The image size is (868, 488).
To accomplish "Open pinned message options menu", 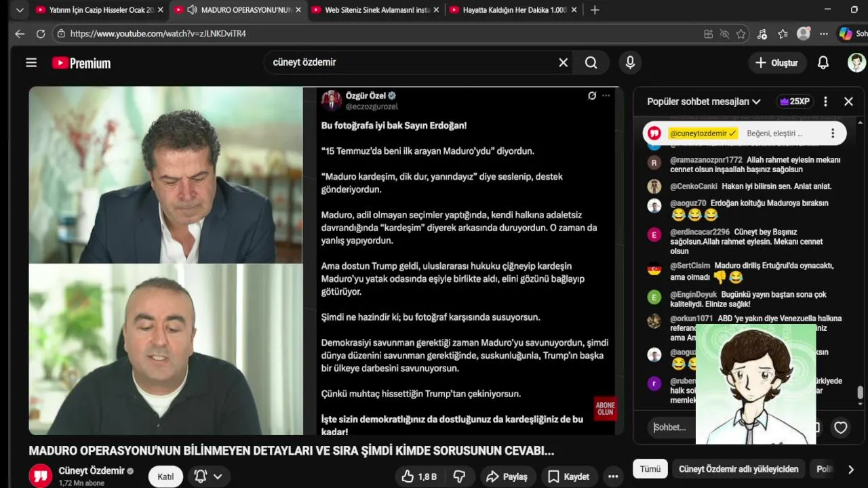I will point(833,134).
